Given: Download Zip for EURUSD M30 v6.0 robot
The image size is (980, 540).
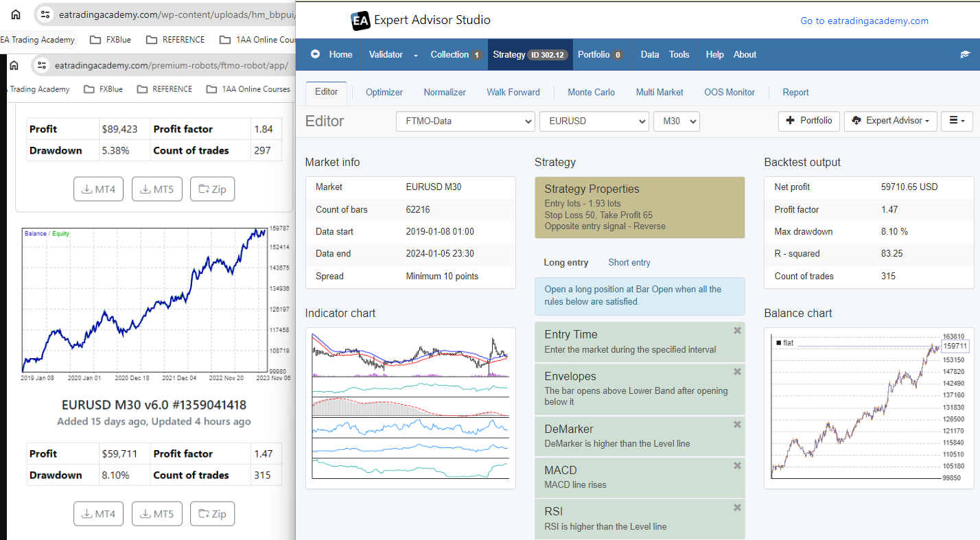Looking at the screenshot, I should click(213, 513).
